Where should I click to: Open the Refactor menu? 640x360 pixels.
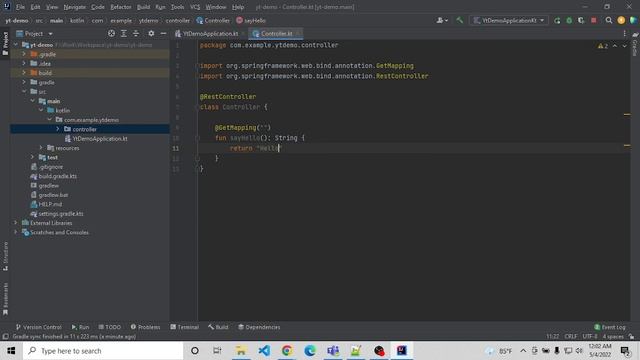(x=121, y=7)
